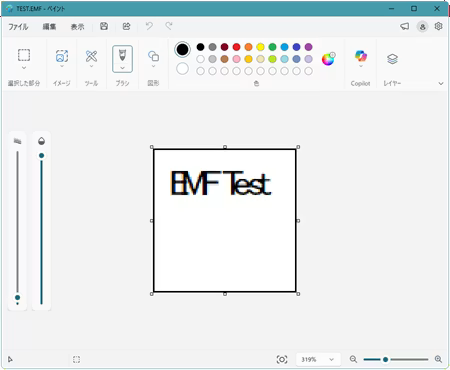Pick the dark red palette swatch
Image resolution: width=450 pixels, height=370 pixels.
[x=224, y=47]
